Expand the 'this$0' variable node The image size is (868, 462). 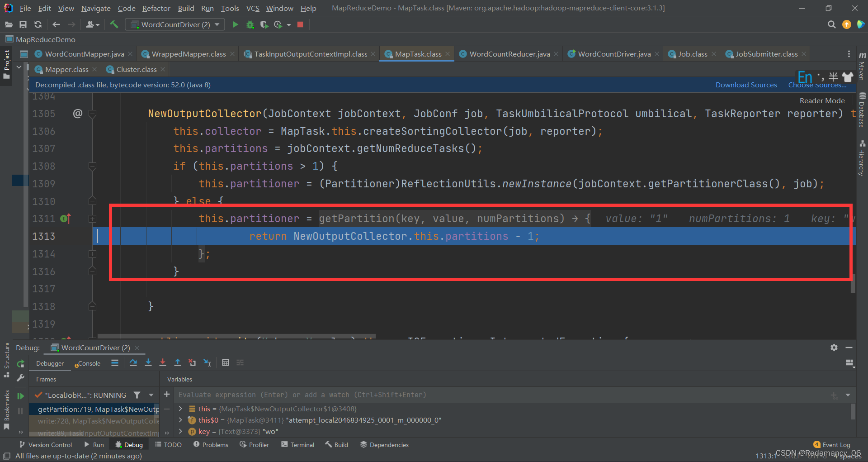coord(180,420)
